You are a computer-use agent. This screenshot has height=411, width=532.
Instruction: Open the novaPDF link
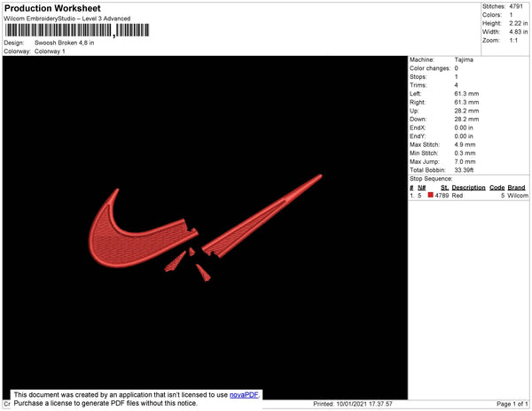click(x=244, y=395)
